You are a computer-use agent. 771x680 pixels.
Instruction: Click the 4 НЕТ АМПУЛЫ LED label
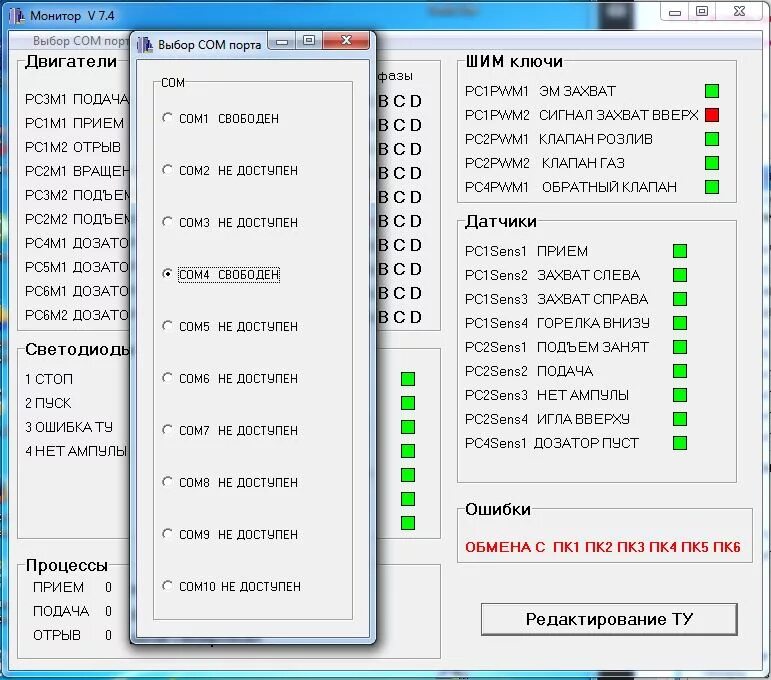click(76, 451)
